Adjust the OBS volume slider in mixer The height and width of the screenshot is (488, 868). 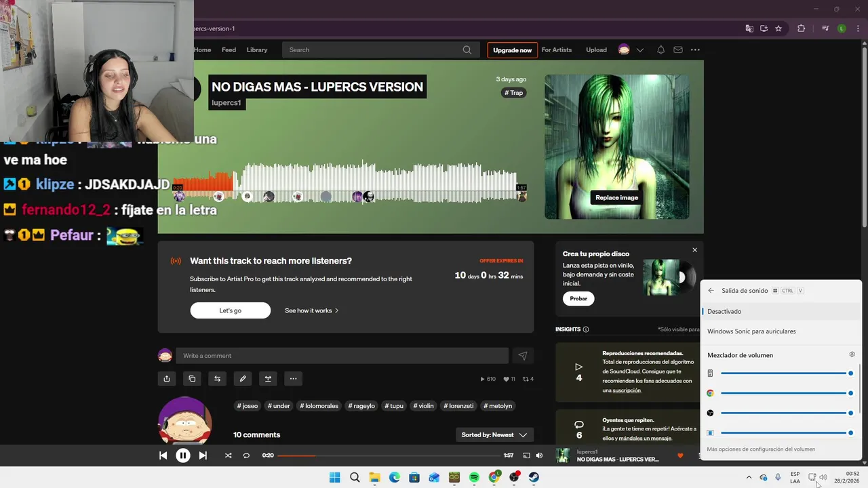(x=787, y=413)
